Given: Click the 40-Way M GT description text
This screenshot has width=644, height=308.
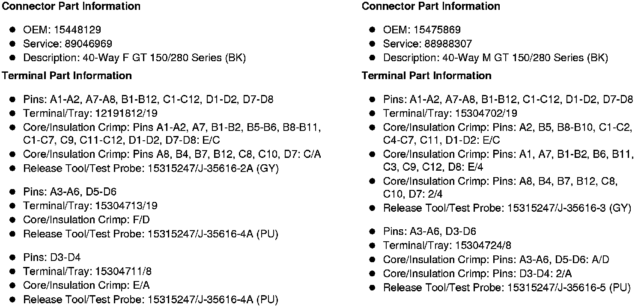Looking at the screenshot, I should tap(495, 58).
